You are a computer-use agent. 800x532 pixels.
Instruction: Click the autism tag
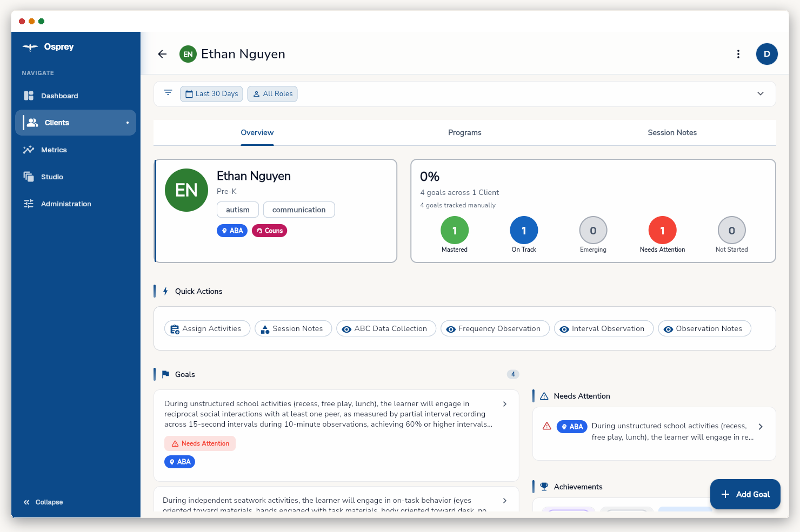point(238,210)
